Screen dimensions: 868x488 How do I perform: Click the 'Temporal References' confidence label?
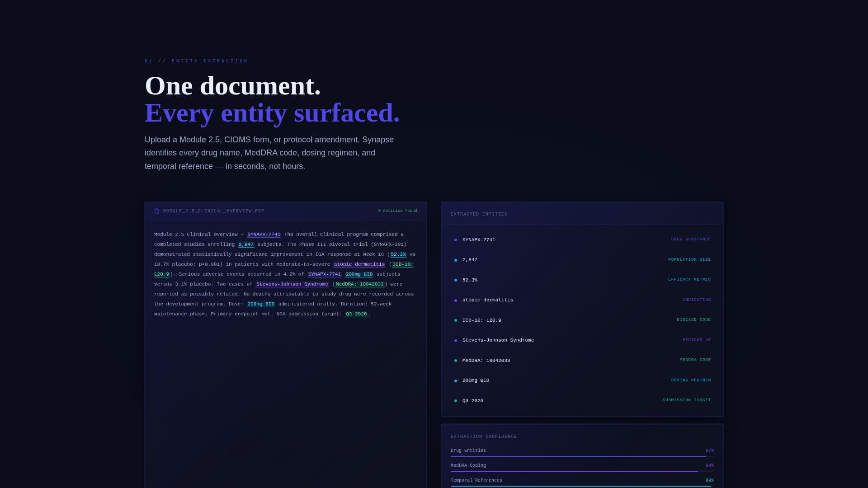click(x=476, y=480)
